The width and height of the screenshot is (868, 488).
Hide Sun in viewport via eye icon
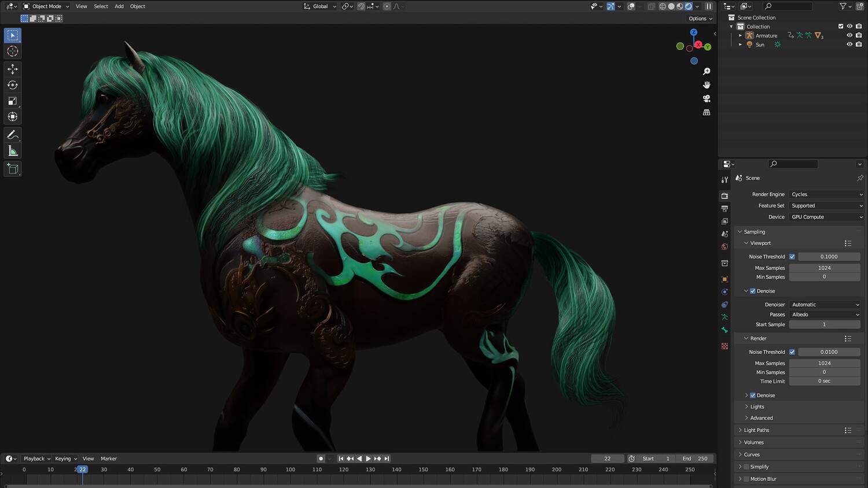coord(849,45)
